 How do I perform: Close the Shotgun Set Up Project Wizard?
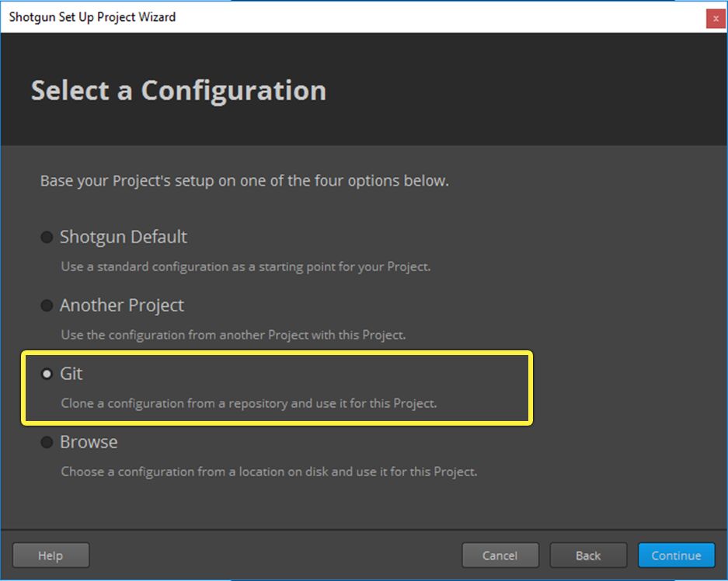point(715,18)
